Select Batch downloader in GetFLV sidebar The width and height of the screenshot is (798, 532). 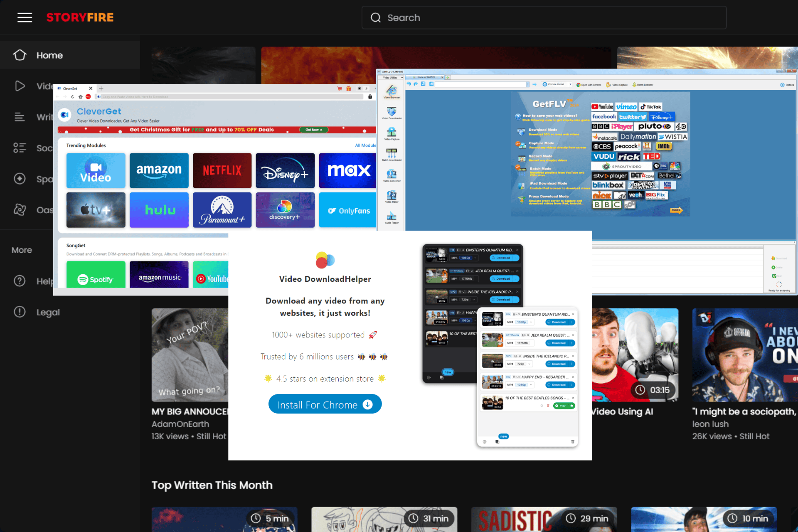click(392, 155)
